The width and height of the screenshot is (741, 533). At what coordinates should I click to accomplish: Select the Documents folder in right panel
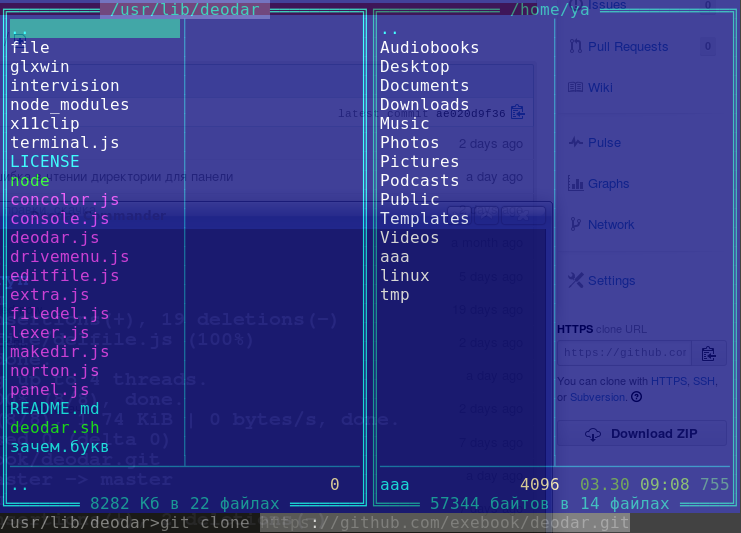pyautogui.click(x=425, y=86)
